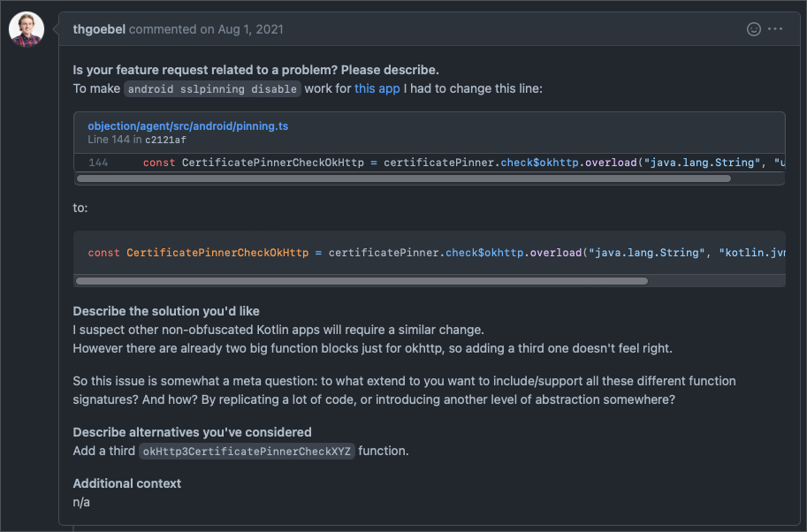Click the 'Additional context' heading
Screen dimensions: 807x532
(x=126, y=483)
